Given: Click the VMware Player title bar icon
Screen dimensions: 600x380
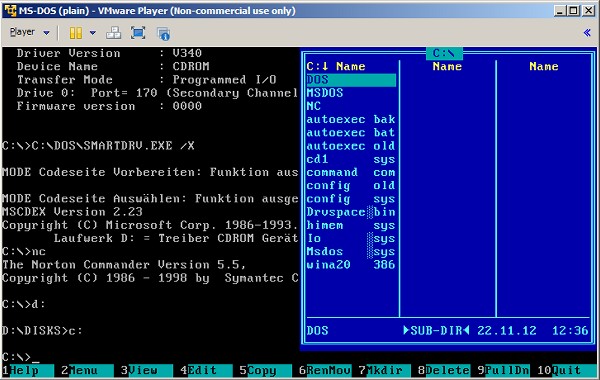Looking at the screenshot, I should coord(10,10).
